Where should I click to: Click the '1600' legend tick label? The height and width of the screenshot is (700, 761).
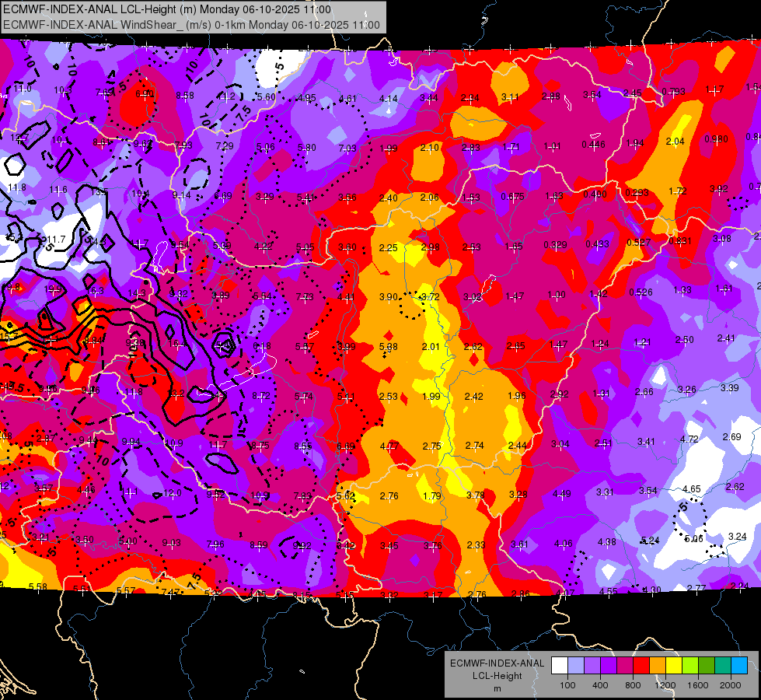[x=698, y=685]
